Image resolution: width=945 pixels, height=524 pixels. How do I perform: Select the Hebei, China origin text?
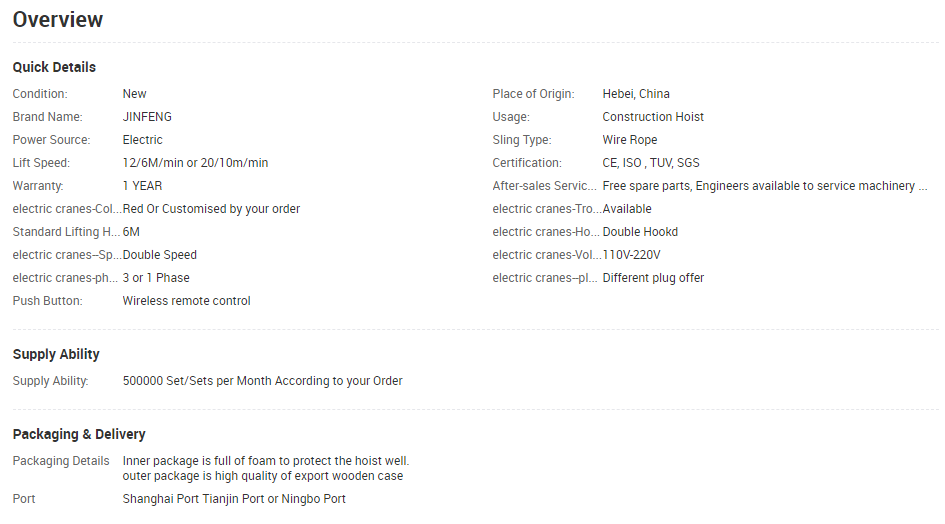click(636, 93)
